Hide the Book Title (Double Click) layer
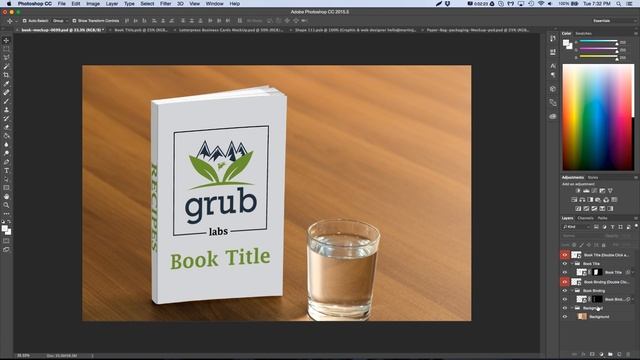 pos(565,255)
